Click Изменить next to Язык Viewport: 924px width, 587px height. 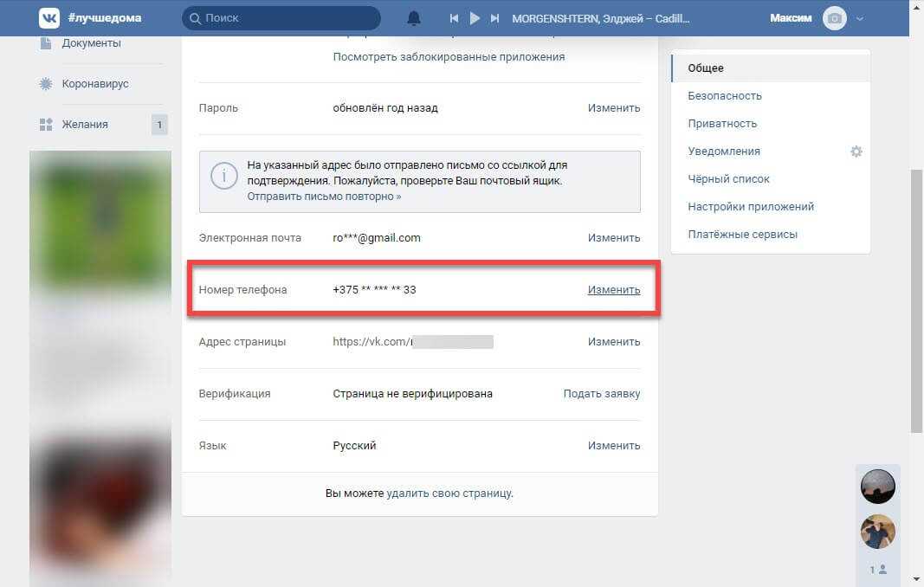click(x=613, y=446)
